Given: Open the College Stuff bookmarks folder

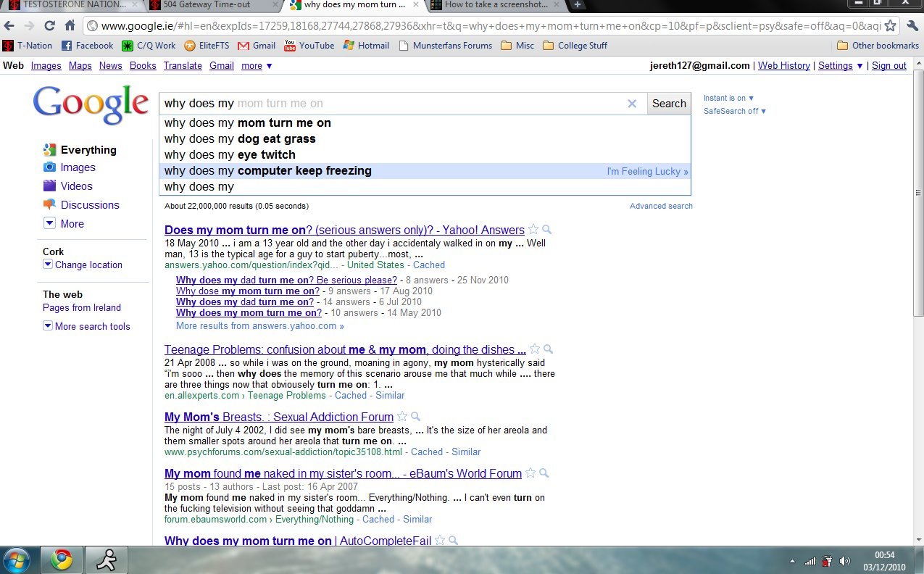Looking at the screenshot, I should click(x=574, y=45).
